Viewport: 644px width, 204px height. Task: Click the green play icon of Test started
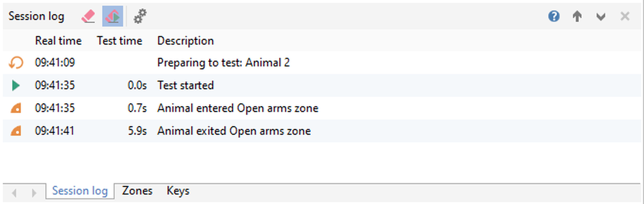point(16,85)
